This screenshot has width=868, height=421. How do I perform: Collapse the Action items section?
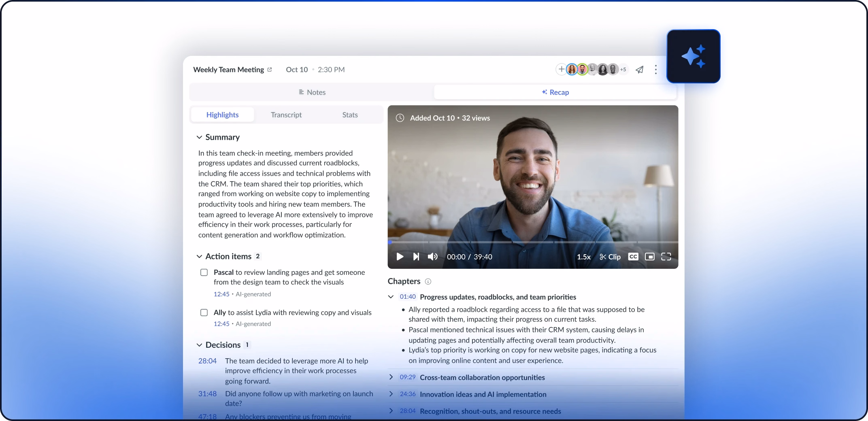[199, 256]
